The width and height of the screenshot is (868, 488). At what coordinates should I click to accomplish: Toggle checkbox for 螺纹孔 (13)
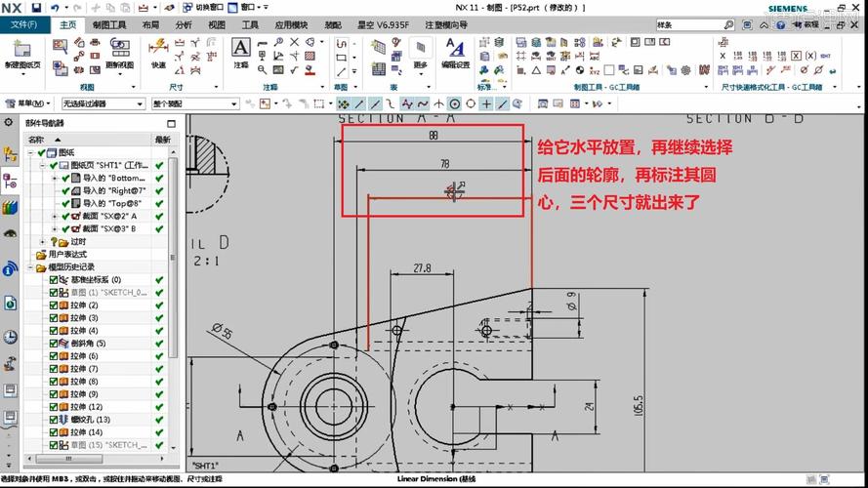coord(54,420)
